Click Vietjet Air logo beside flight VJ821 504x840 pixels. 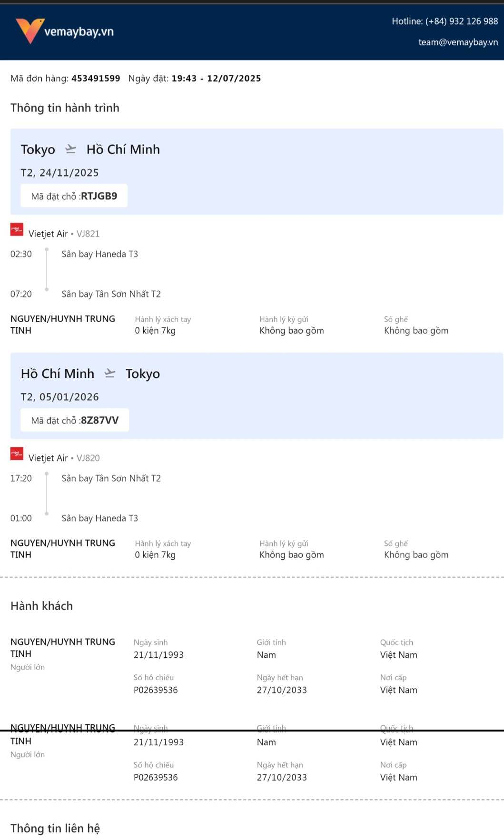click(17, 230)
